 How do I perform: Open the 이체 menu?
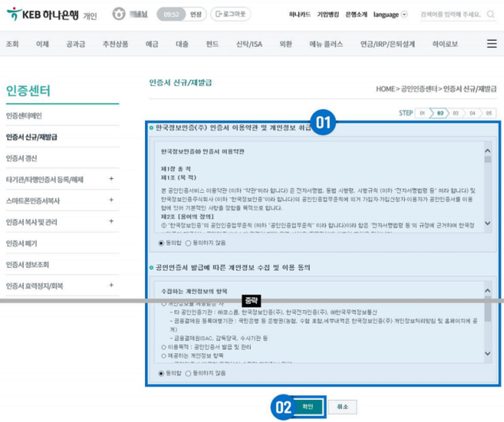[x=42, y=44]
